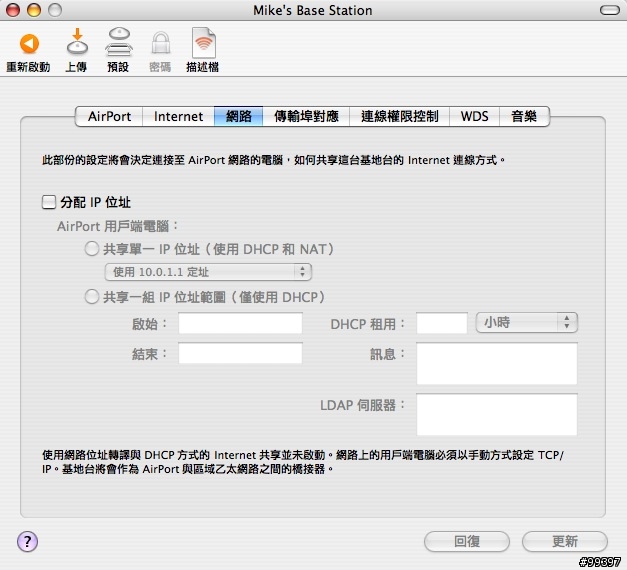Enable the 分配 IP 位址 checkbox

pos(49,202)
